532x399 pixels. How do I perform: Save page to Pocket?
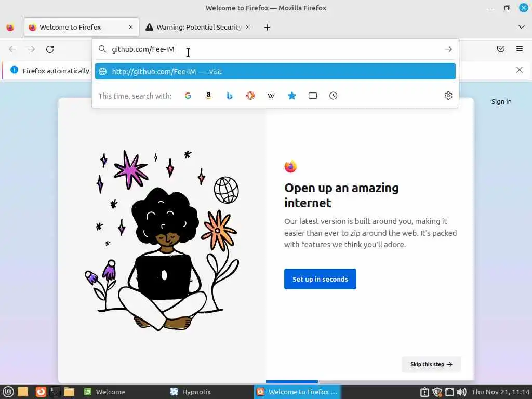pyautogui.click(x=500, y=49)
